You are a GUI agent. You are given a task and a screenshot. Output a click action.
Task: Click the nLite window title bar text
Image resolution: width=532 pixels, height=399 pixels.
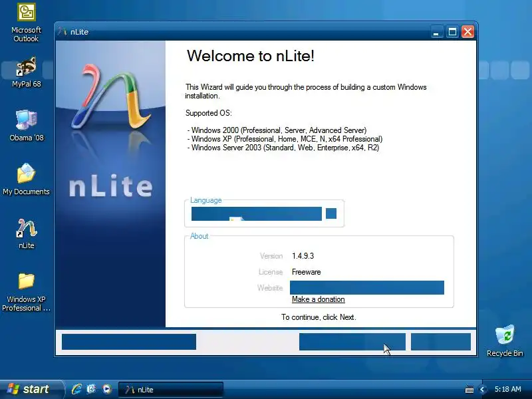[x=79, y=32]
